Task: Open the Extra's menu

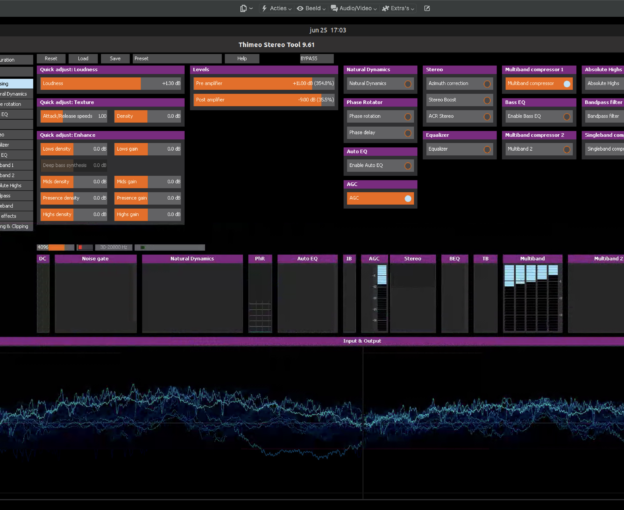Action: [398, 8]
